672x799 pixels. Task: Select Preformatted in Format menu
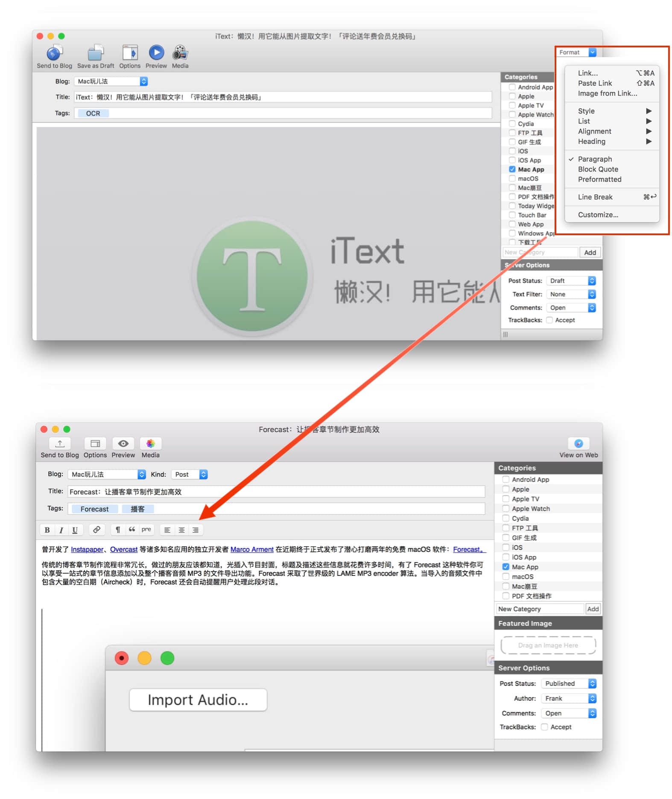[x=612, y=180]
